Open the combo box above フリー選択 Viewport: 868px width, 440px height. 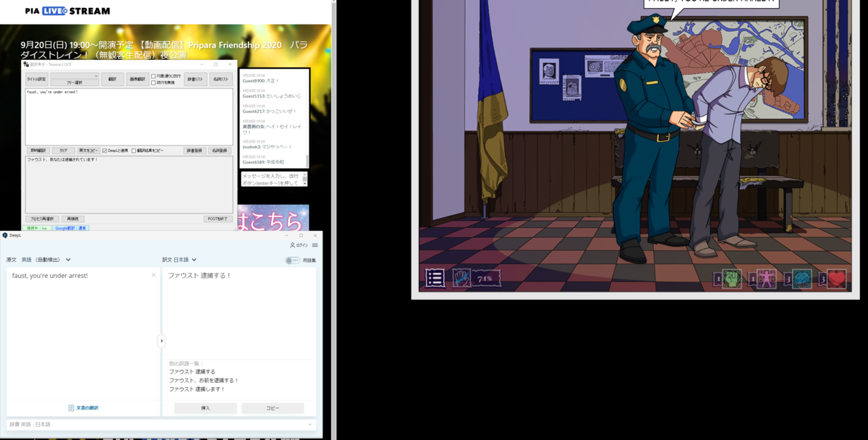pyautogui.click(x=75, y=75)
